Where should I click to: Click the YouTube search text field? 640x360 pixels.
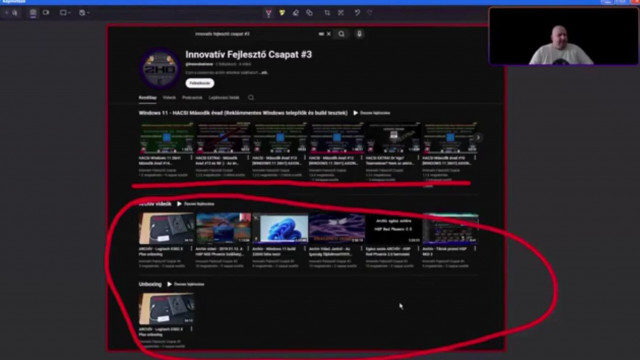coord(255,34)
